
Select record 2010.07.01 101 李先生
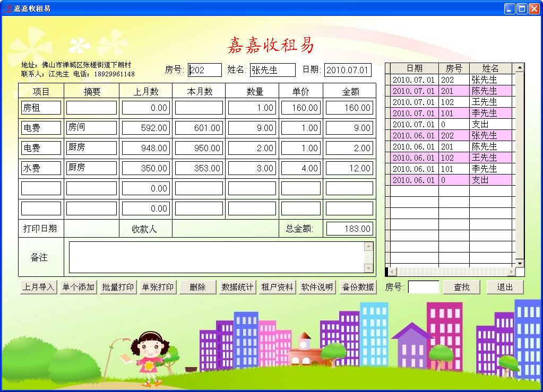[x=451, y=113]
